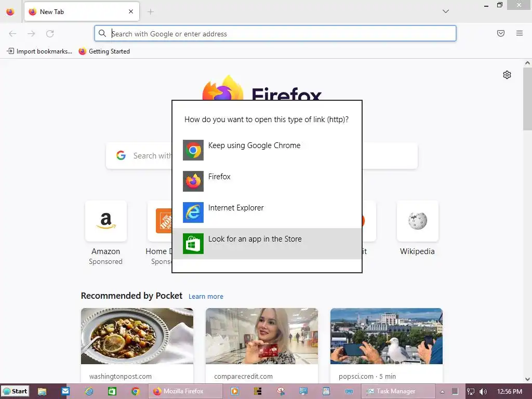Screen dimensions: 532x399
Task: Close the New Tab tab
Action: coord(131,11)
